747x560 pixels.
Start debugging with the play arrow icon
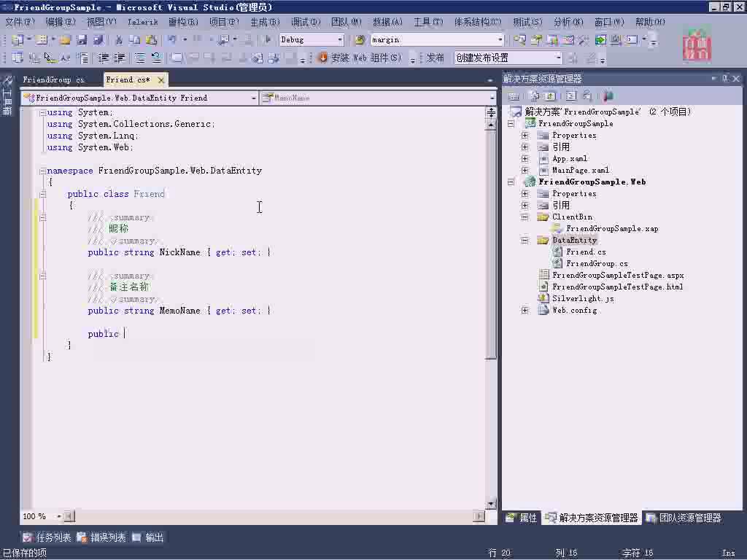pos(267,40)
